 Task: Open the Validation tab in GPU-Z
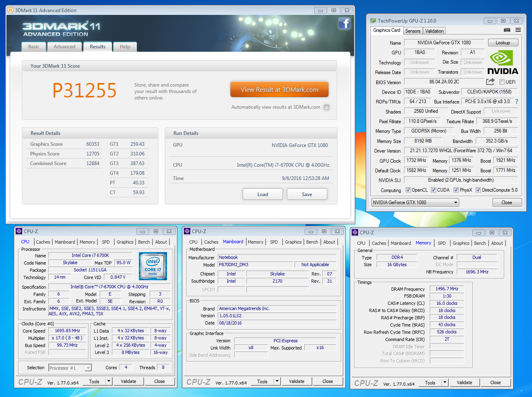coord(435,31)
